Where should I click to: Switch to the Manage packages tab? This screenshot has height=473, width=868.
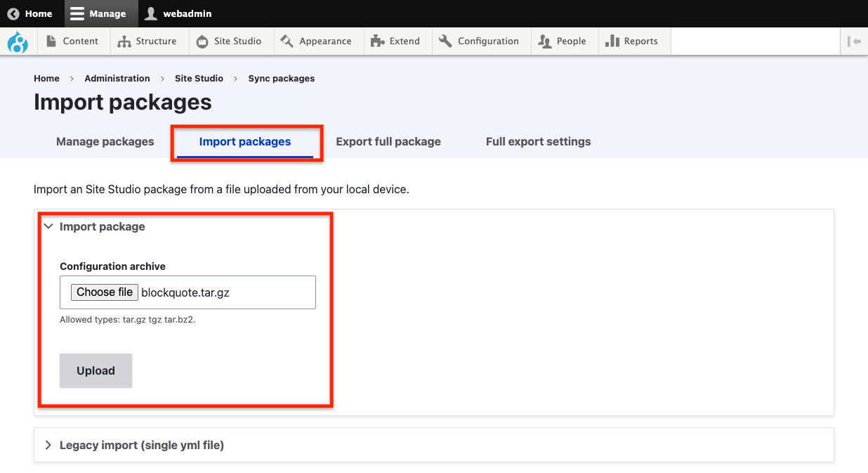(105, 141)
